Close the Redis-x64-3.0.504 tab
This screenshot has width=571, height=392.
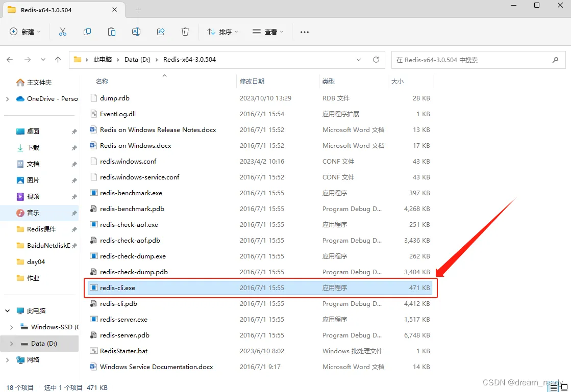click(x=114, y=10)
